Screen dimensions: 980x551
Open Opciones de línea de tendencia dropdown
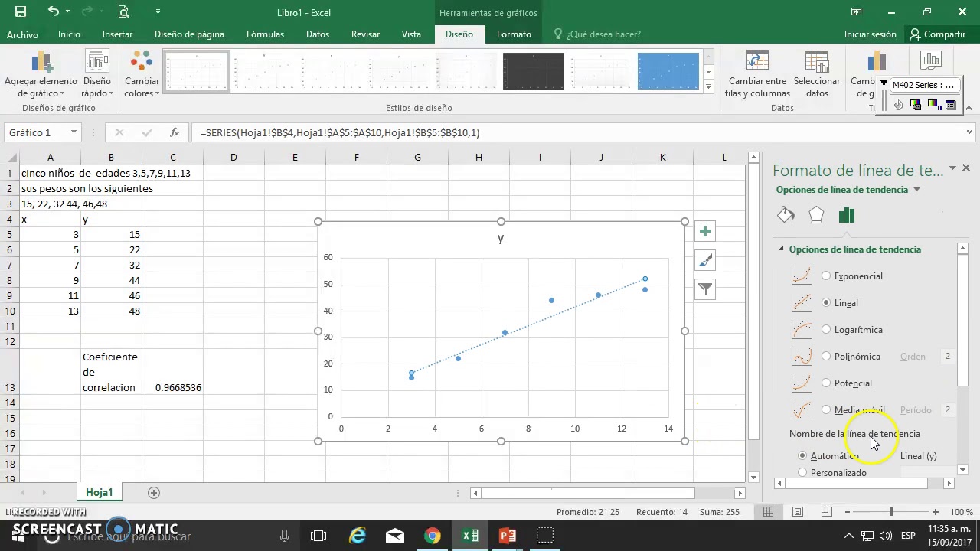pyautogui.click(x=916, y=190)
